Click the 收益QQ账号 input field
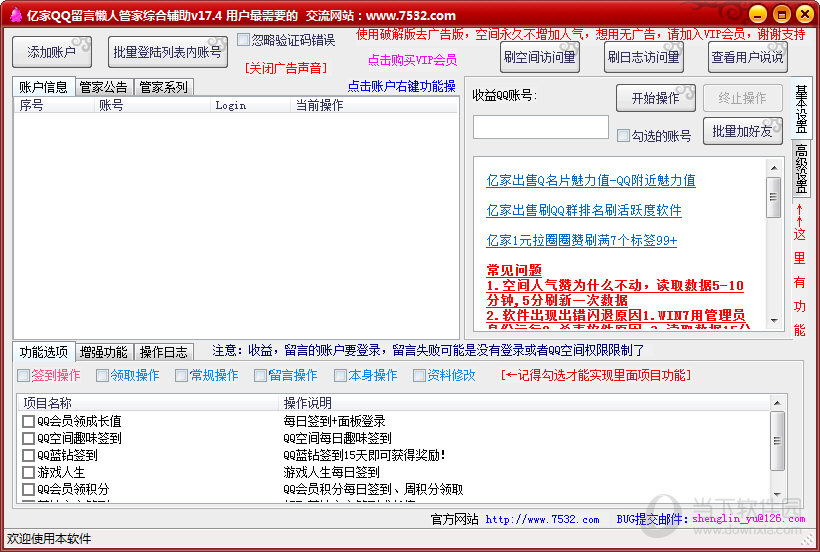Screen dimensions: 820x552 click(541, 127)
